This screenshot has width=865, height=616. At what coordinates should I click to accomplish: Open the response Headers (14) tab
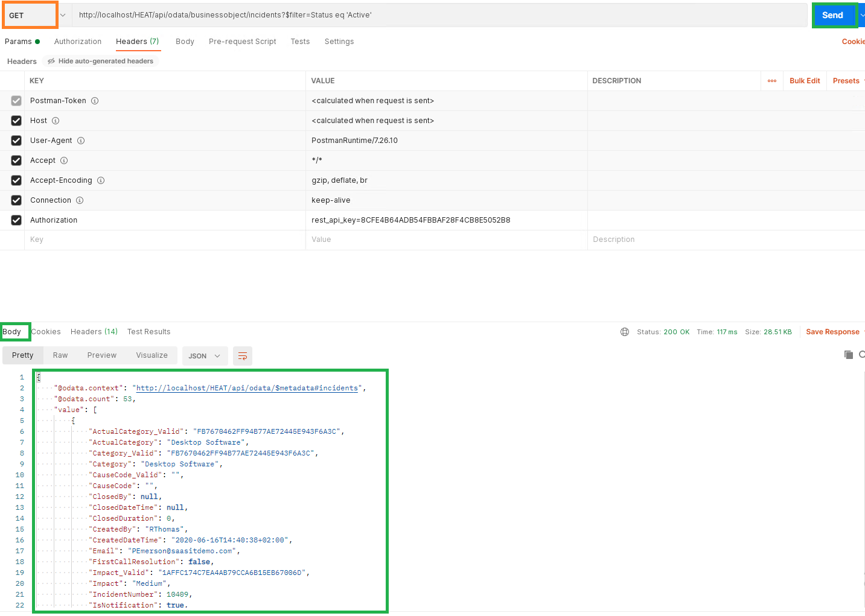(94, 331)
